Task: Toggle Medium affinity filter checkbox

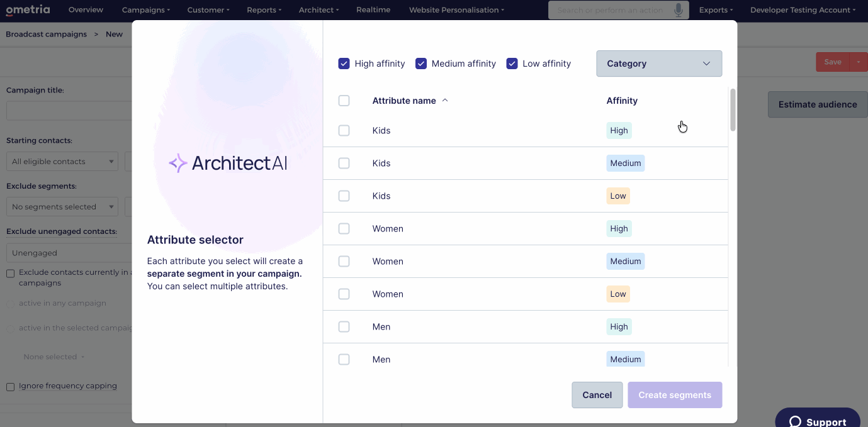Action: 421,64
